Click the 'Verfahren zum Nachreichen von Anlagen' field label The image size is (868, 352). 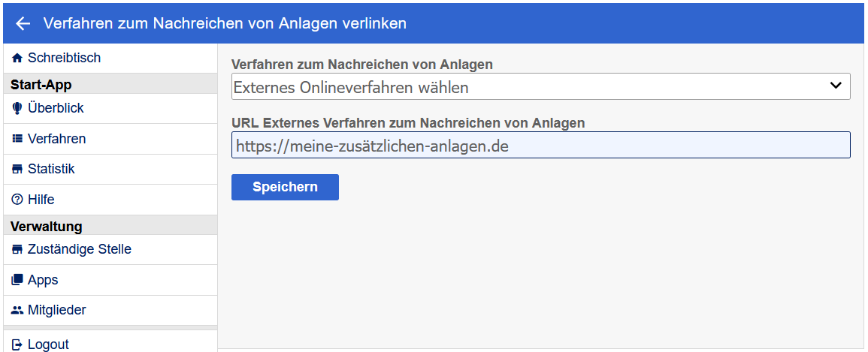(x=362, y=65)
